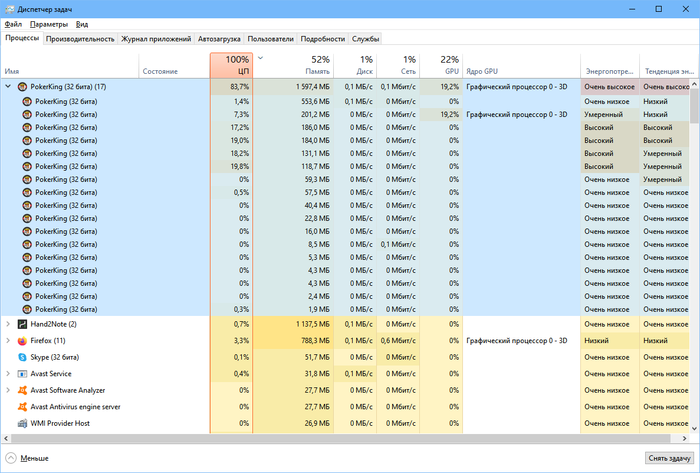This screenshot has width=700, height=473.
Task: Sort by the Диск column header
Action: point(355,65)
